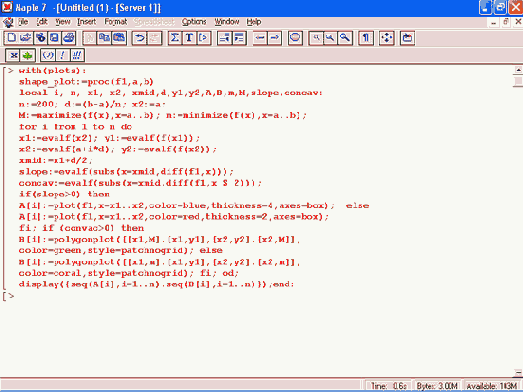Insert execution group with [> icon
The image size is (523, 392).
(204, 38)
